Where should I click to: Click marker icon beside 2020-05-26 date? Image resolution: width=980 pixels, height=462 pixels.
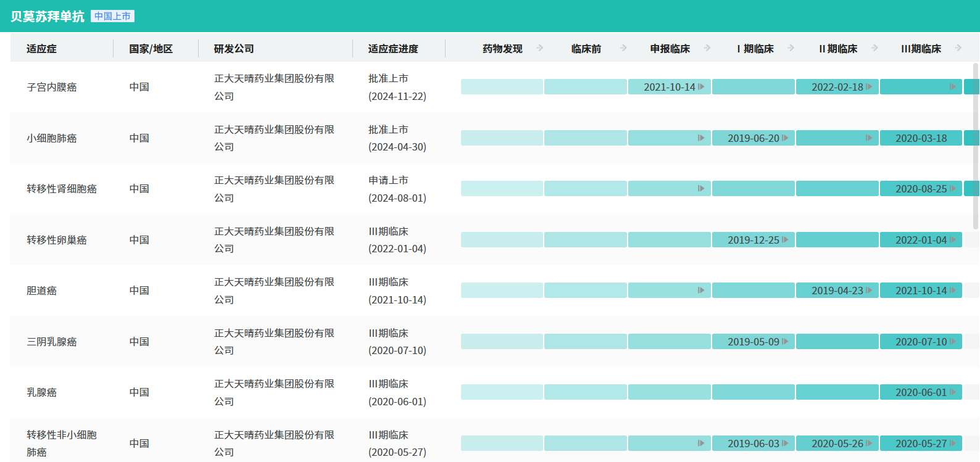pyautogui.click(x=869, y=443)
